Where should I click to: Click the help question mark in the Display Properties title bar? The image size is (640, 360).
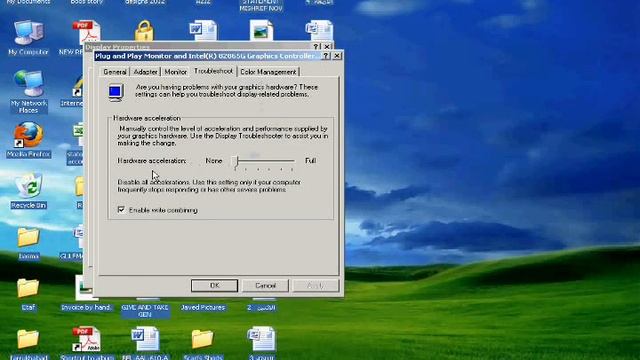316,47
